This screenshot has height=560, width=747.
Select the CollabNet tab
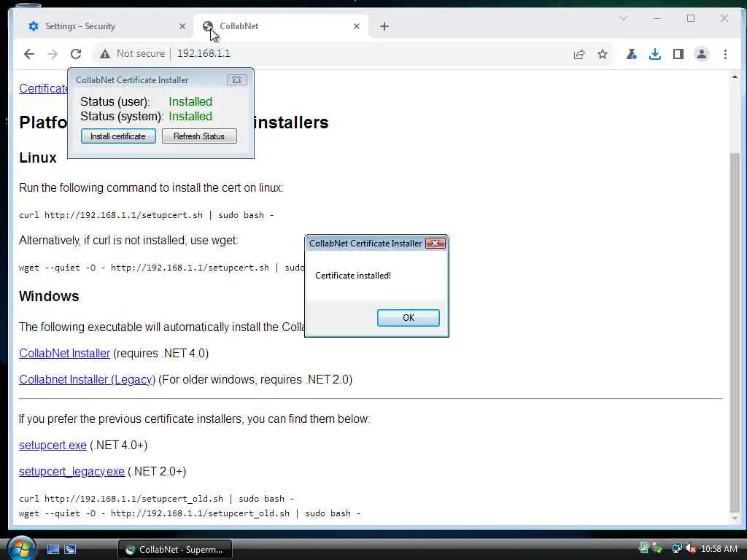(x=281, y=26)
